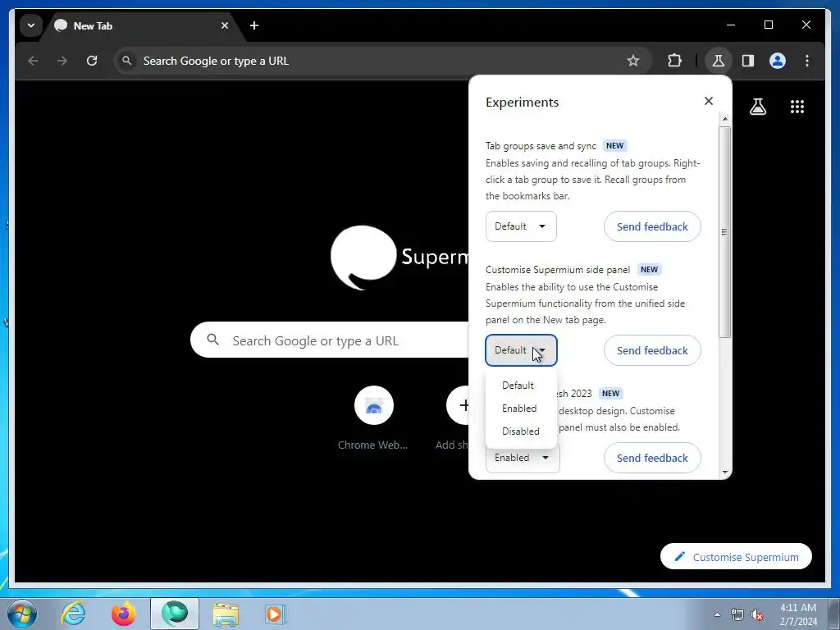Open Tab groups save and sync dropdown
840x630 pixels.
point(521,226)
